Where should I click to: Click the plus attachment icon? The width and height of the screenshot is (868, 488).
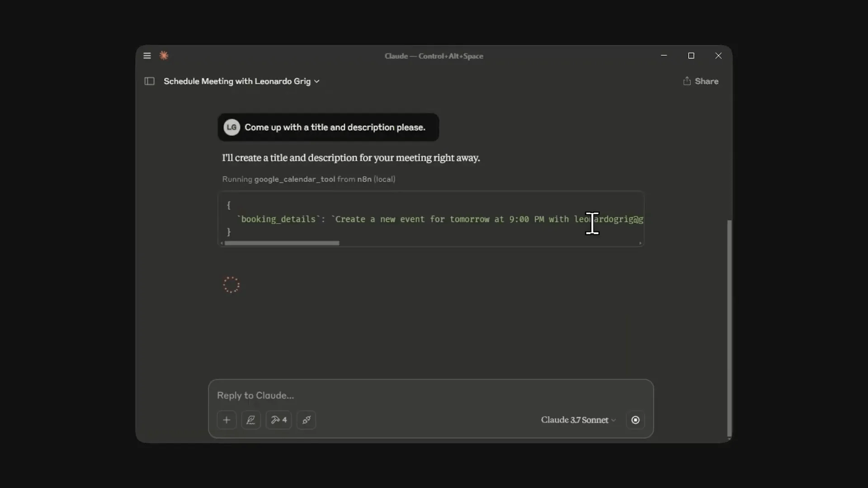226,420
